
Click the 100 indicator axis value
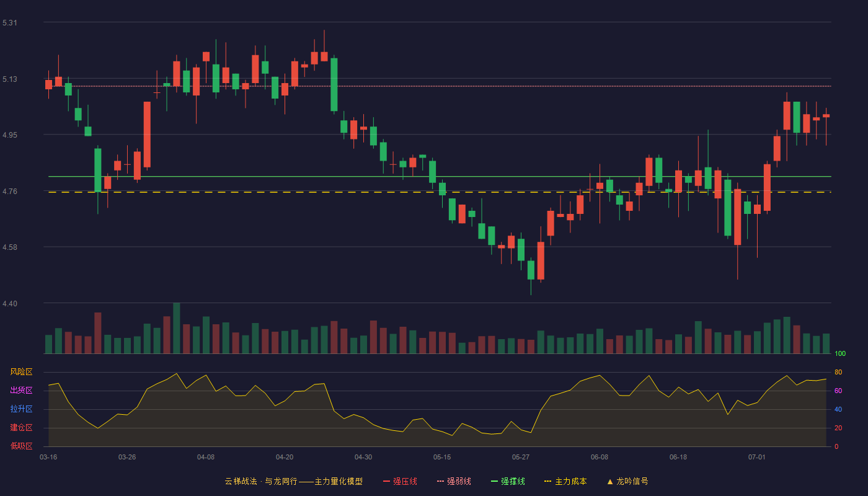(840, 354)
